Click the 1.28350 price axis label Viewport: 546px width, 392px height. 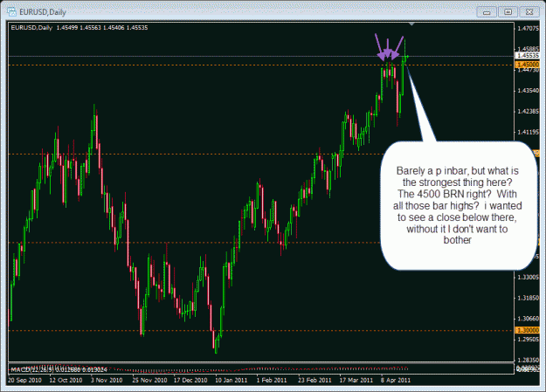529,360
